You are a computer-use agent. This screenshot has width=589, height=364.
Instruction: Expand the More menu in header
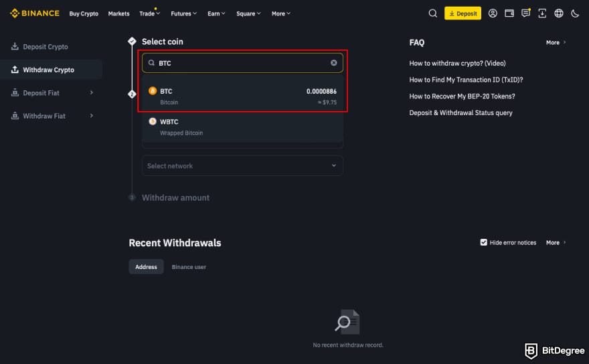tap(281, 13)
